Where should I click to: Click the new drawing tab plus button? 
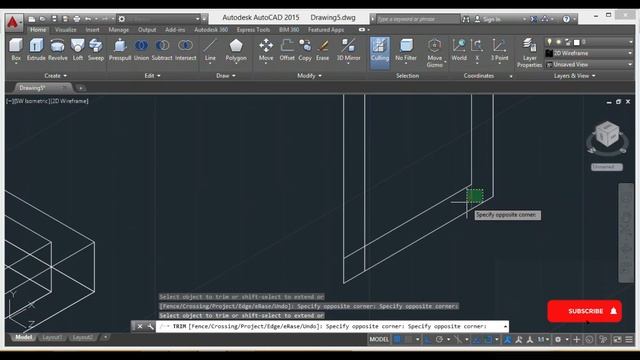pyautogui.click(x=80, y=88)
